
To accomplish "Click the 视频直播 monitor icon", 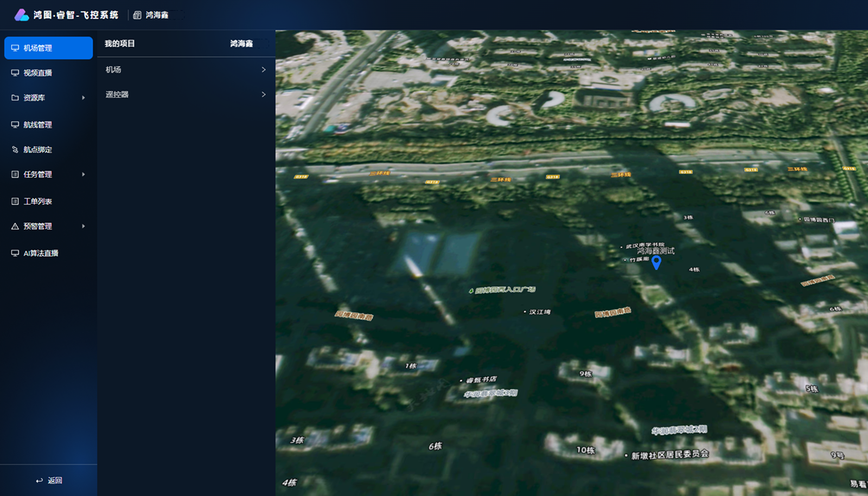I will 15,73.
